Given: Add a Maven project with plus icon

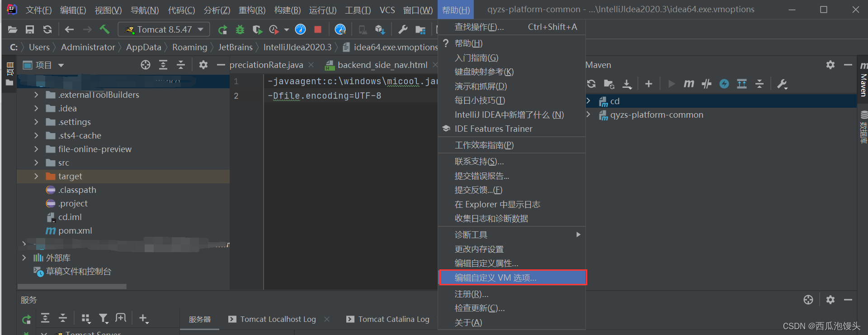Looking at the screenshot, I should tap(649, 84).
